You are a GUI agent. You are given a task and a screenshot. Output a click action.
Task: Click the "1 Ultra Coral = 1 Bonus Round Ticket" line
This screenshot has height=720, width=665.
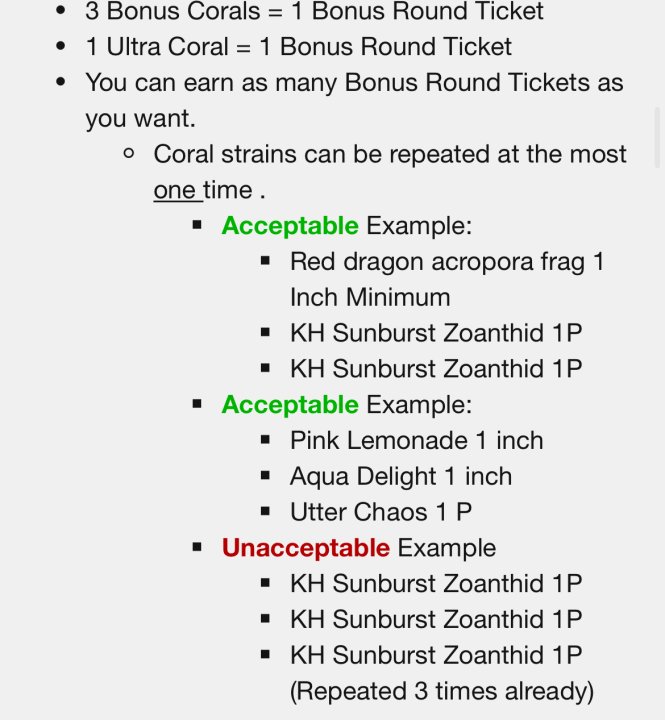(x=298, y=47)
